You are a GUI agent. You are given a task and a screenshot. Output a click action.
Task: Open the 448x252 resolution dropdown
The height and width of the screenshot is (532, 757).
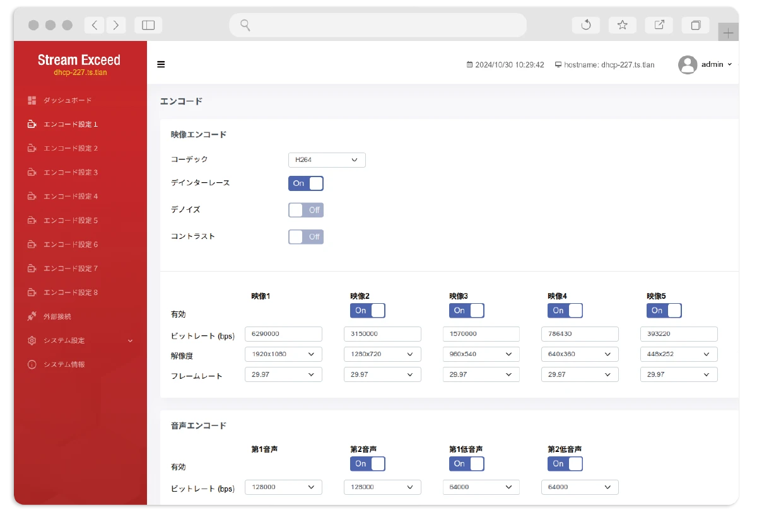coord(679,354)
